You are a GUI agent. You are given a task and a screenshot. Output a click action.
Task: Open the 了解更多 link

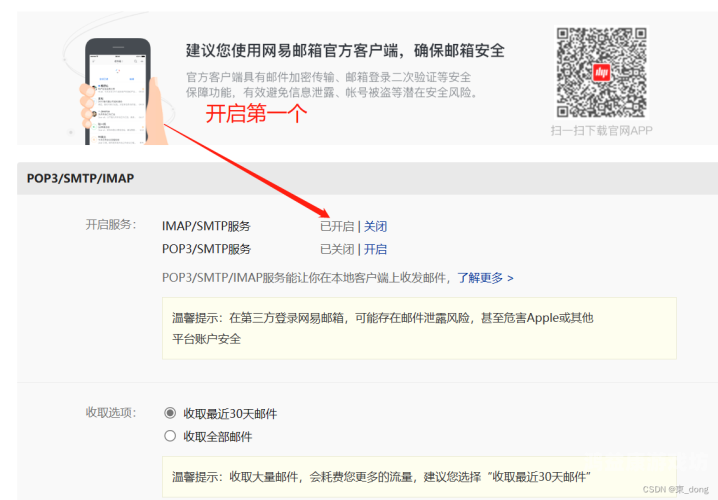485,278
